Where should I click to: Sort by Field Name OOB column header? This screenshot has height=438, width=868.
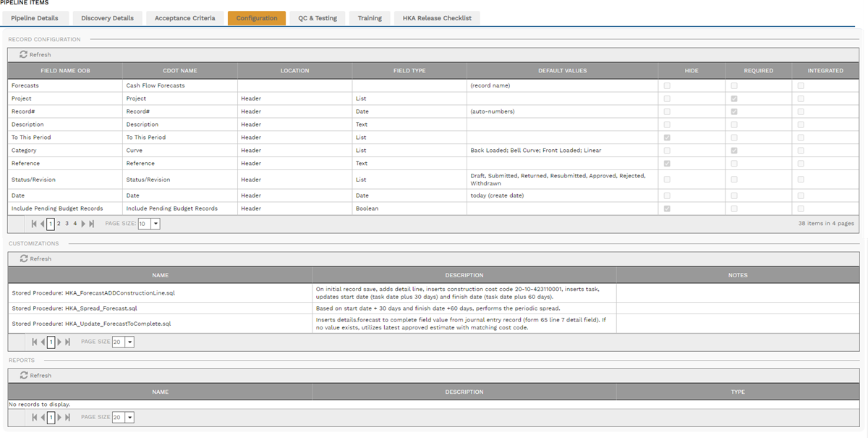tap(65, 70)
